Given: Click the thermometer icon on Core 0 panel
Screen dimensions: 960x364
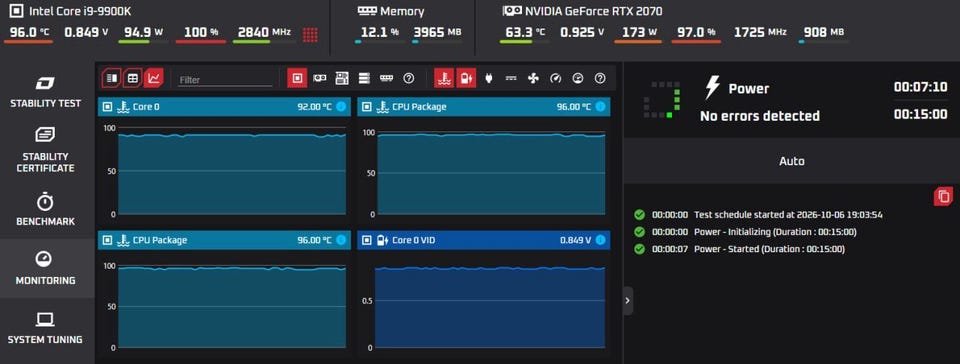Looking at the screenshot, I should click(123, 106).
